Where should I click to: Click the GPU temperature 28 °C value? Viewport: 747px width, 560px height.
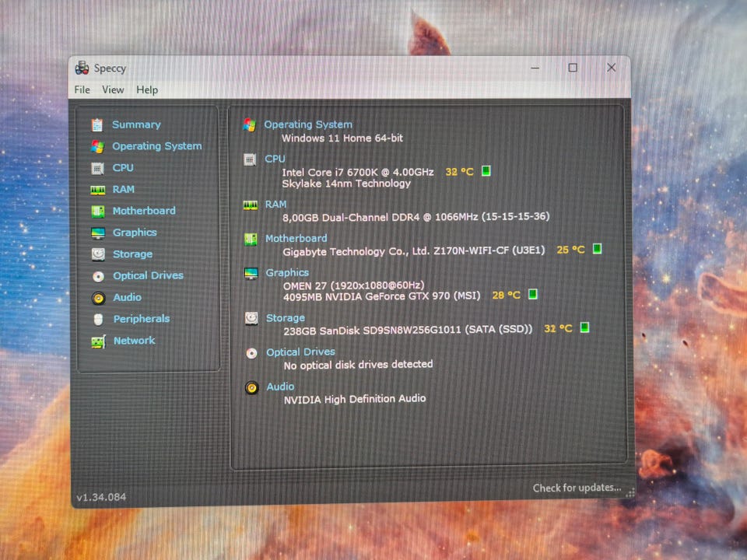coord(507,296)
